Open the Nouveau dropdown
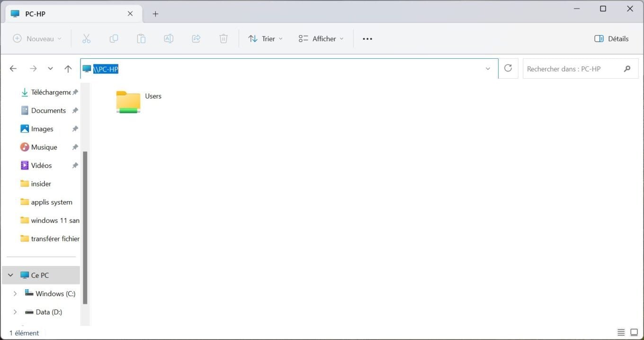Viewport: 644px width, 340px height. (37, 39)
